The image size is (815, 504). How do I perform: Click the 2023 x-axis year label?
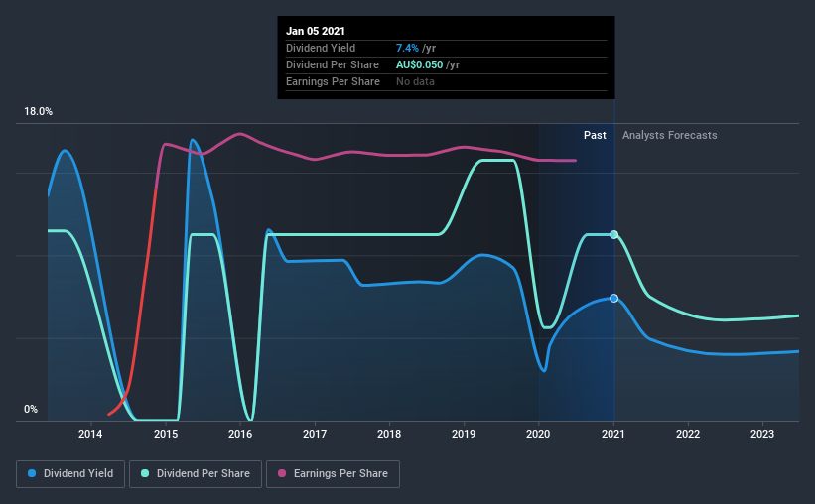tap(762, 434)
